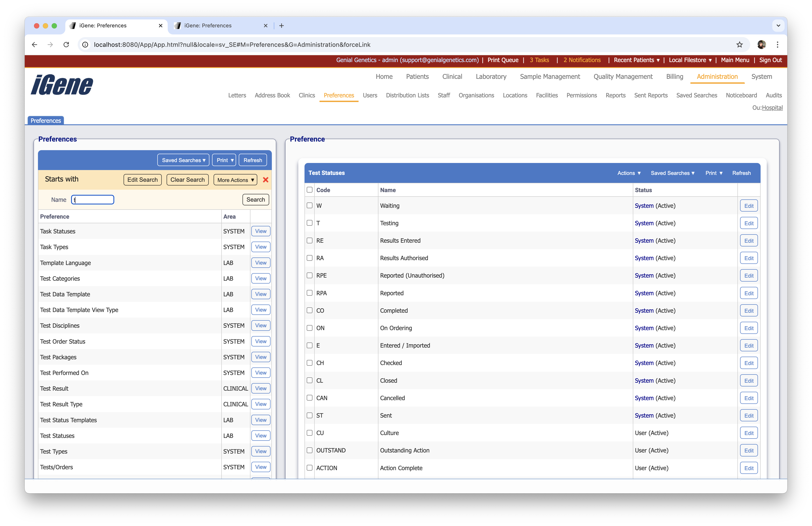This screenshot has height=526, width=812.
Task: Open the site info icon in address bar
Action: pyautogui.click(x=85, y=45)
